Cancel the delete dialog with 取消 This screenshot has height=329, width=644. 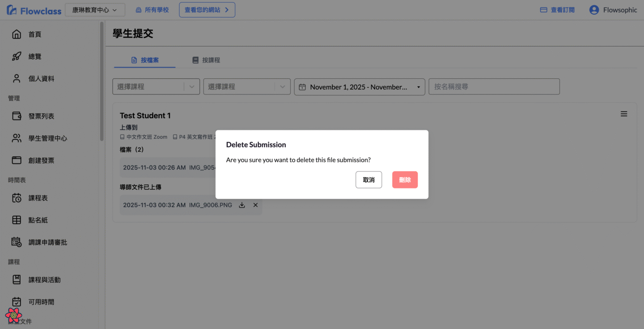(x=369, y=180)
